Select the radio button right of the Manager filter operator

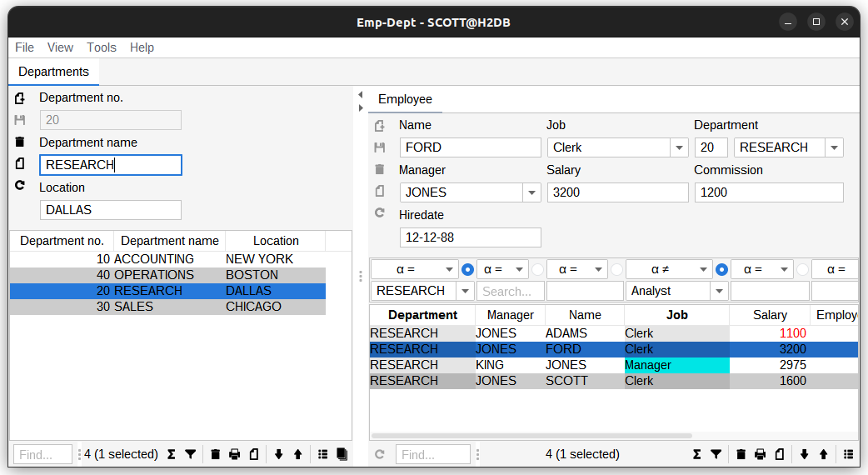pyautogui.click(x=537, y=269)
